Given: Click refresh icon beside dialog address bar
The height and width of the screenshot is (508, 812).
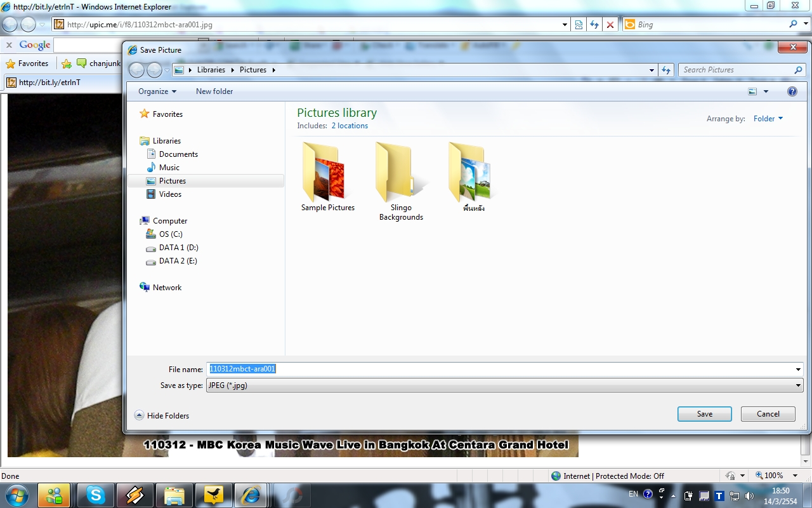Looking at the screenshot, I should click(x=666, y=70).
